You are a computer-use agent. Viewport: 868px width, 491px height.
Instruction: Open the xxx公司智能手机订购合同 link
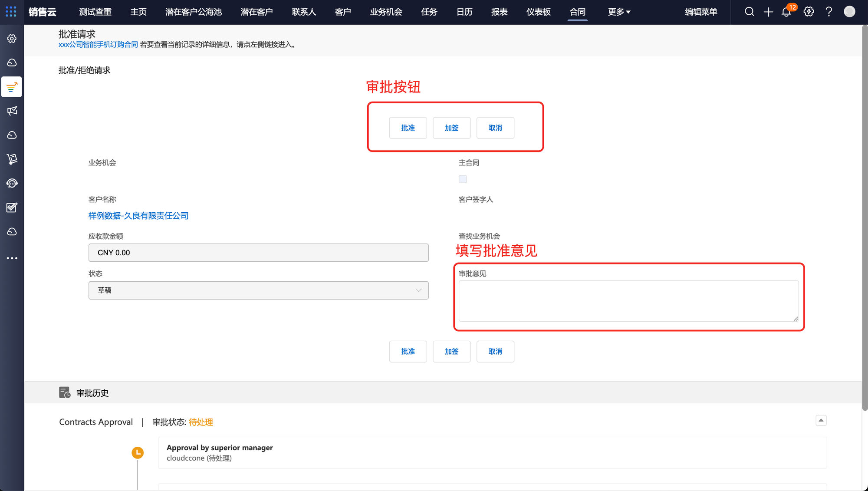click(x=98, y=44)
